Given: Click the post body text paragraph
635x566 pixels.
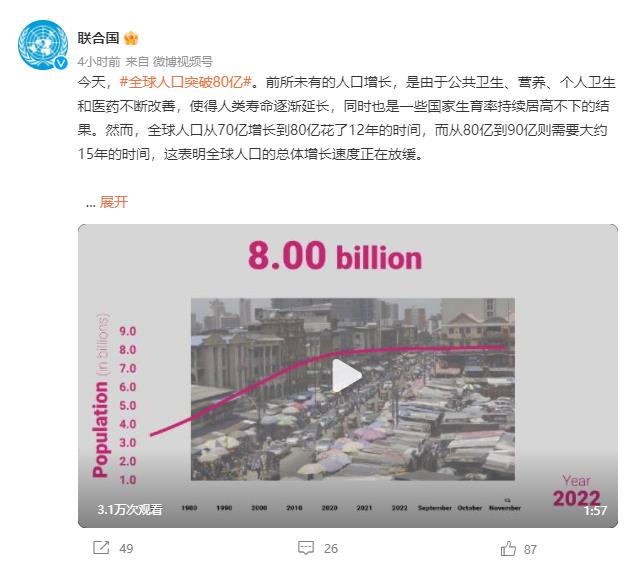Looking at the screenshot, I should 346,118.
